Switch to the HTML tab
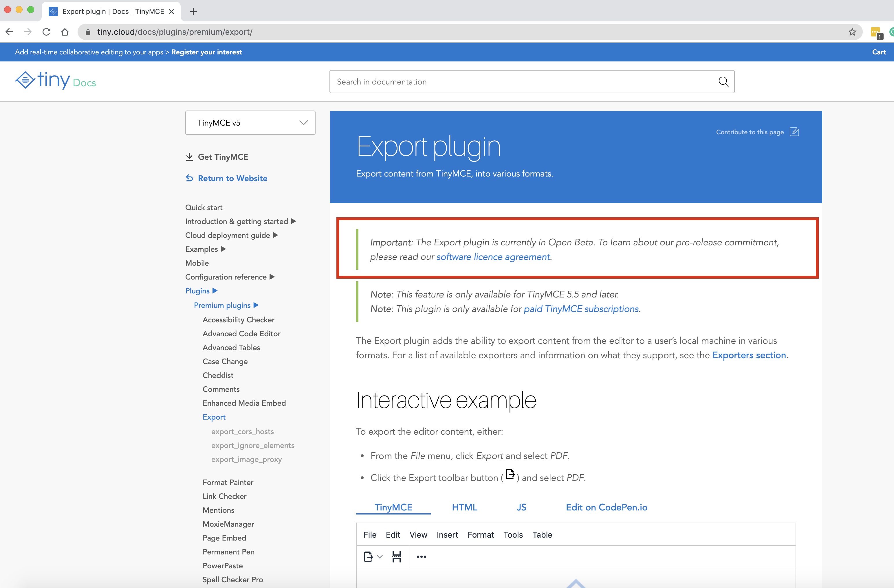This screenshot has height=588, width=894. (464, 507)
